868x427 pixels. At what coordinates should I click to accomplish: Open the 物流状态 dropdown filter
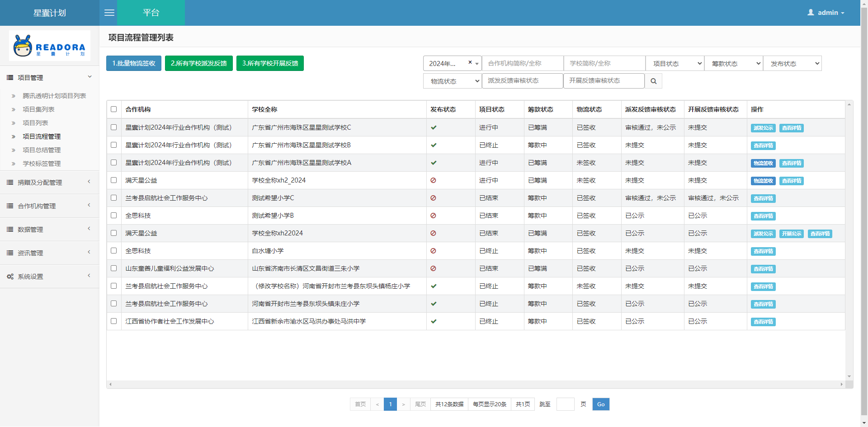coord(452,81)
